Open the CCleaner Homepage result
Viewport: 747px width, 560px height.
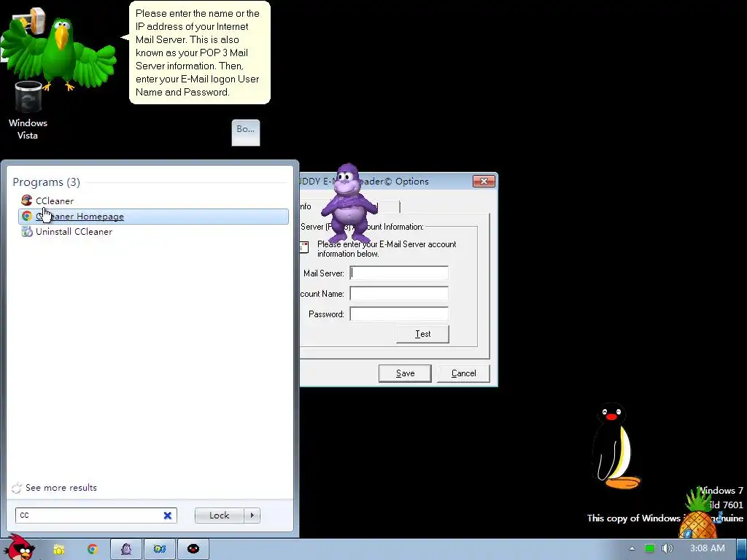pos(153,216)
